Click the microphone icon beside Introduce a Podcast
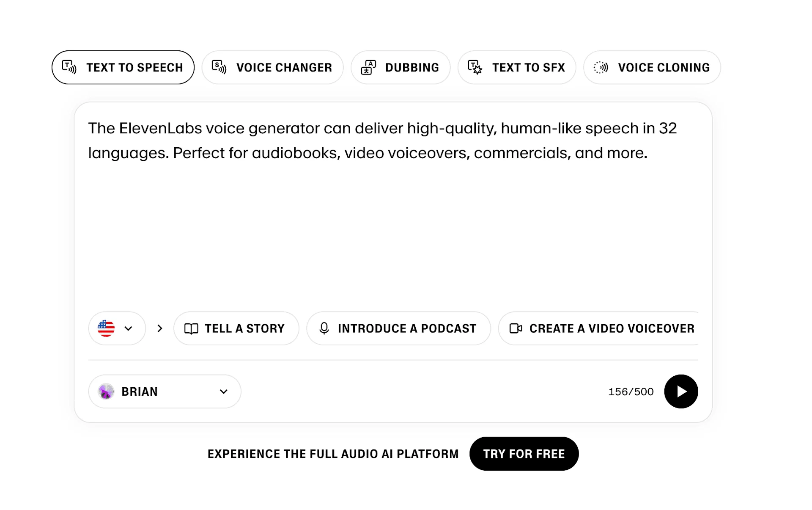This screenshot has height=510, width=812. (x=324, y=328)
